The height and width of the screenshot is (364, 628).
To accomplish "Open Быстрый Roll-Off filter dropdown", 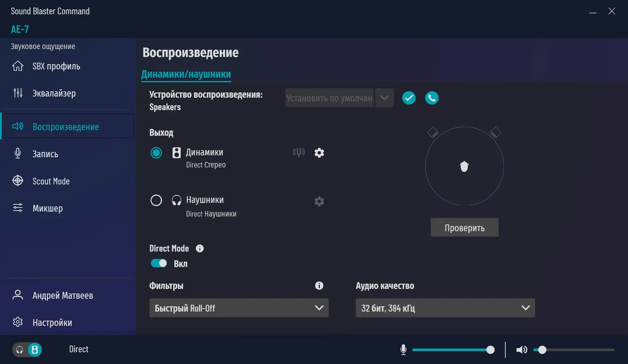I will point(239,308).
